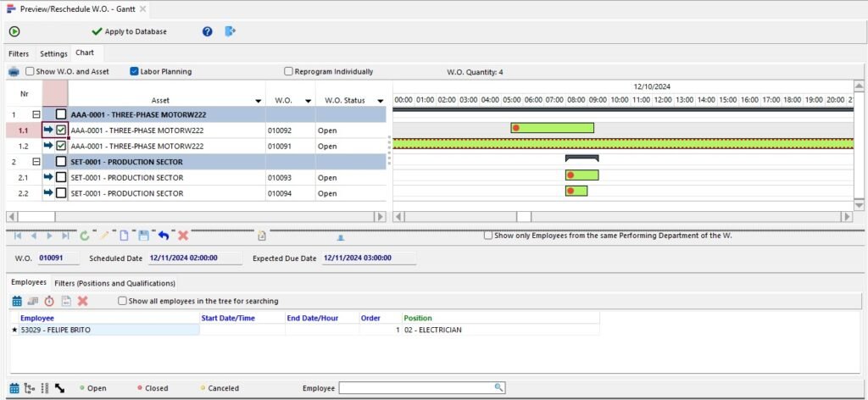Image resolution: width=868 pixels, height=400 pixels.
Task: Click the Scheduled Date field
Action: click(195, 258)
